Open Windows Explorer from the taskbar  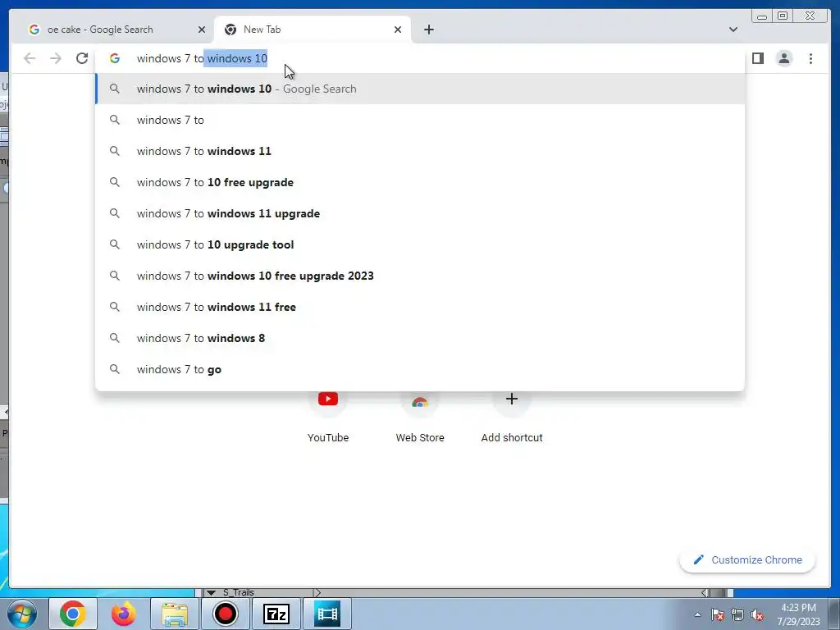(x=175, y=614)
